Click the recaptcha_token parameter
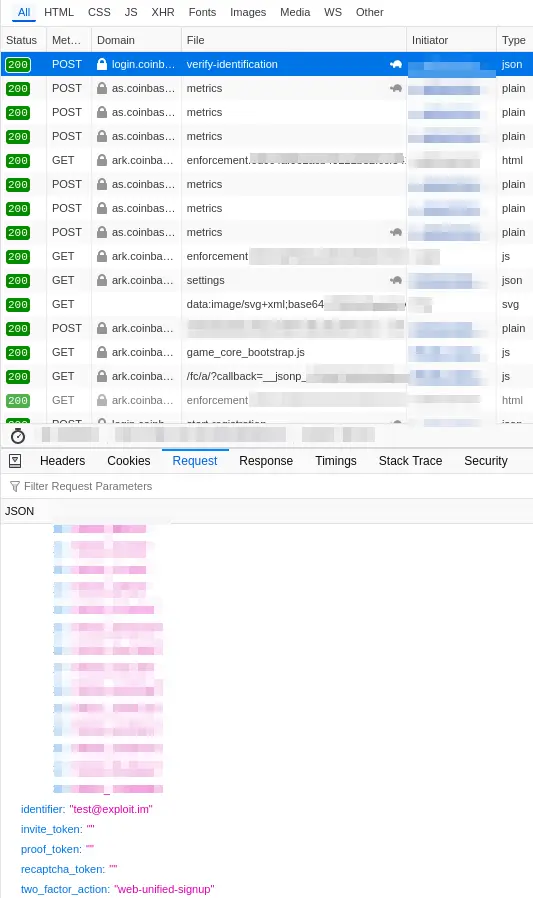 (69, 869)
